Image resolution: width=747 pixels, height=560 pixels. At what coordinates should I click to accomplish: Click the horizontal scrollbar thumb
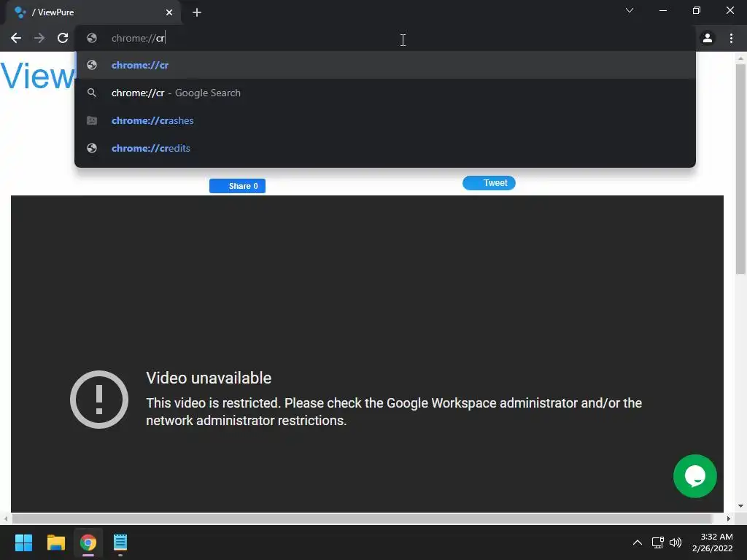coord(362,518)
